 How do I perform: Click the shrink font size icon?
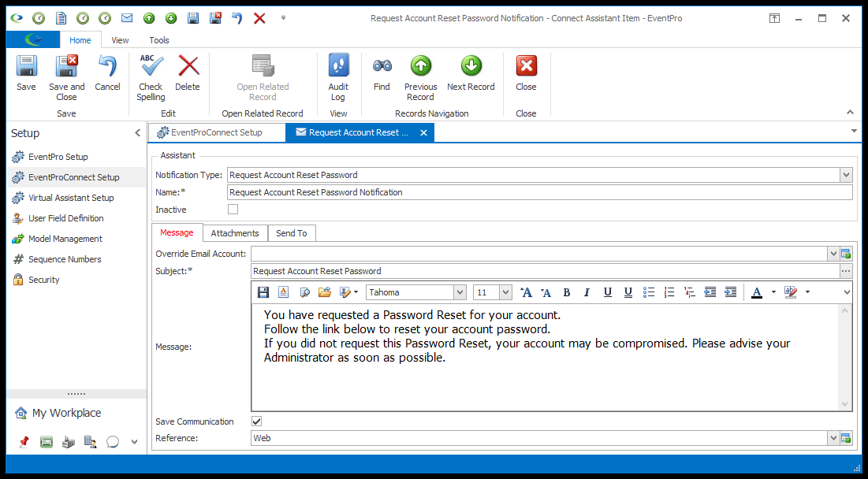click(x=546, y=292)
